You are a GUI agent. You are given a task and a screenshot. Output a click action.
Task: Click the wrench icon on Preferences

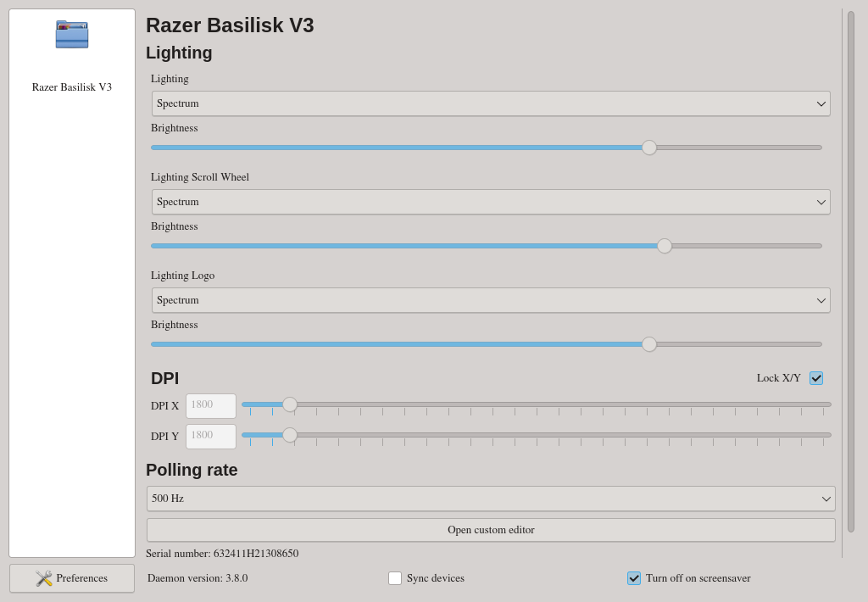point(44,578)
